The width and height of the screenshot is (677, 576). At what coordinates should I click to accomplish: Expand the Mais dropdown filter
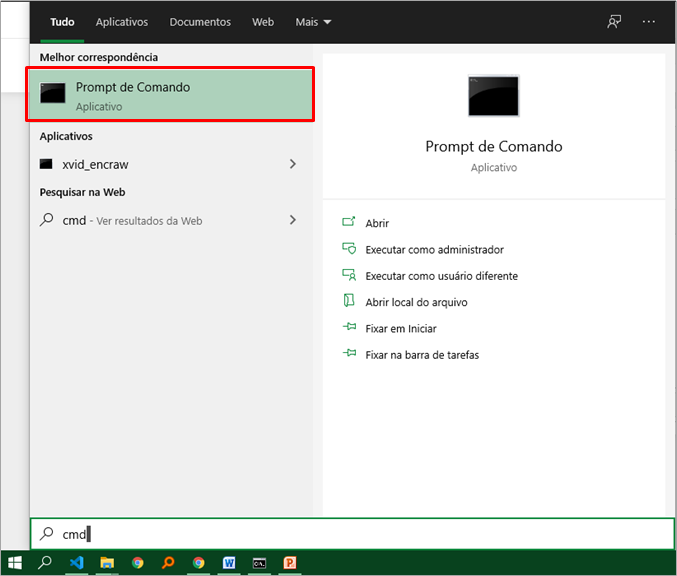click(x=313, y=21)
